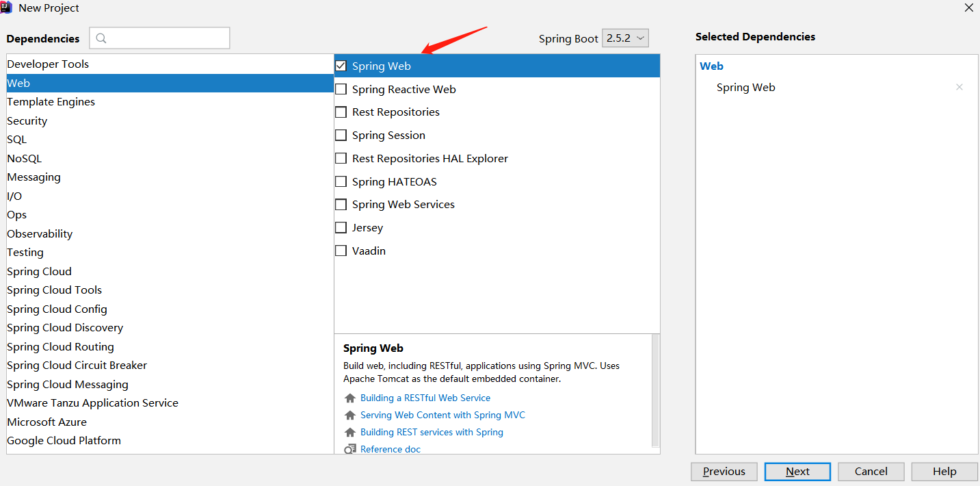Select Spring Cloud Circuit Breaker category
The height and width of the screenshot is (486, 980).
click(170, 365)
